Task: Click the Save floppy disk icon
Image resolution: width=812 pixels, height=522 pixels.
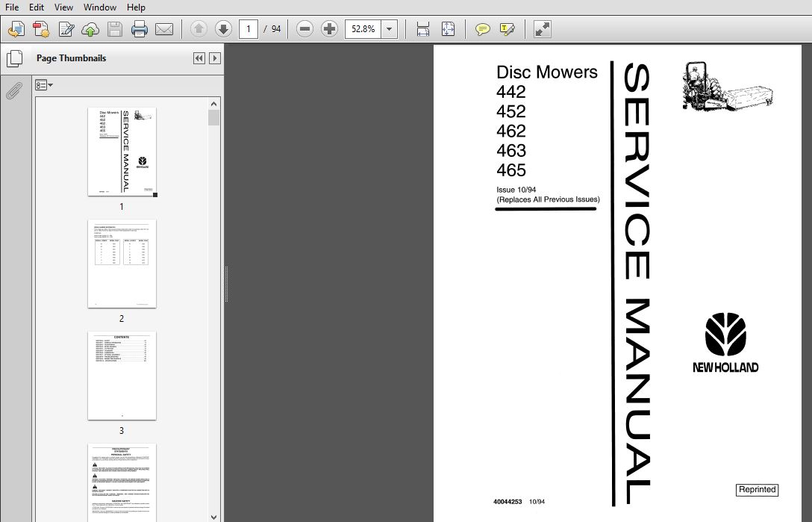Action: tap(115, 29)
